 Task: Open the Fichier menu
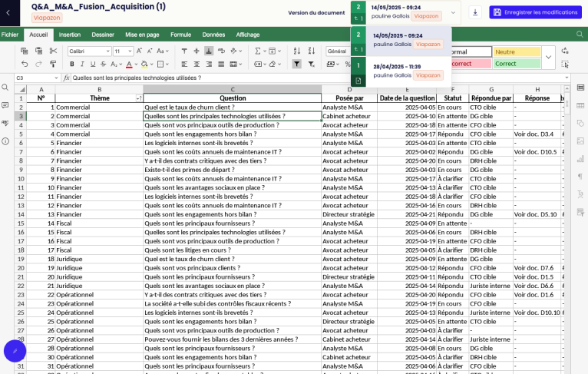tap(10, 35)
